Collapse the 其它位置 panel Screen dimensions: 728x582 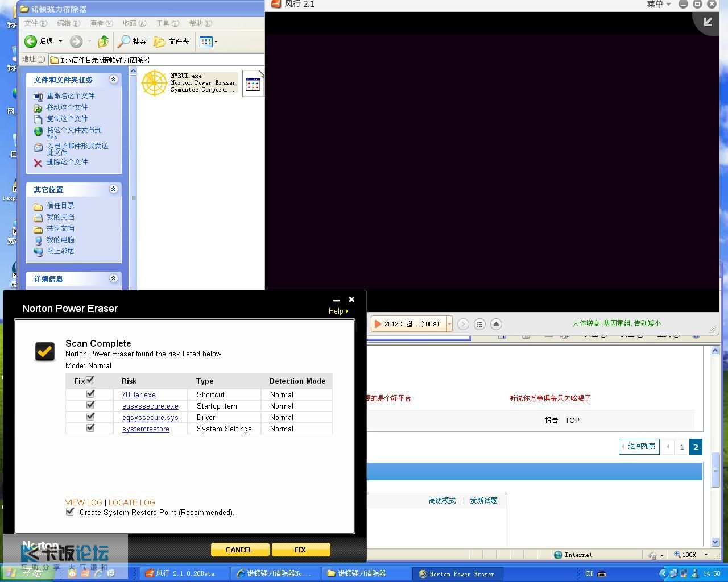click(x=113, y=189)
